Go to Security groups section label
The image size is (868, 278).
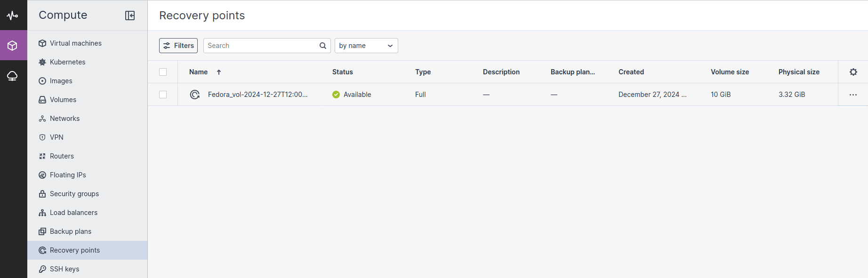point(74,194)
